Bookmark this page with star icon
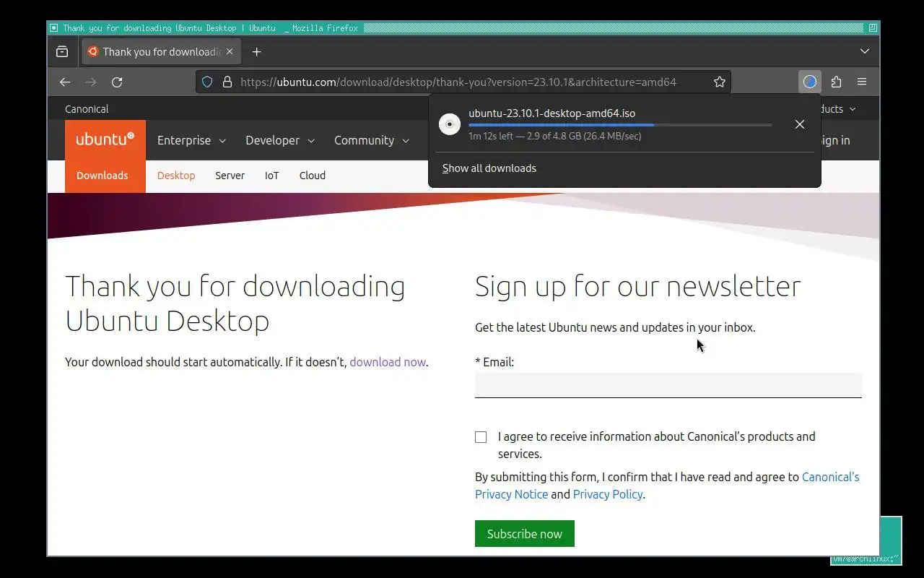Screen dimensions: 924x578 pyautogui.click(x=720, y=82)
